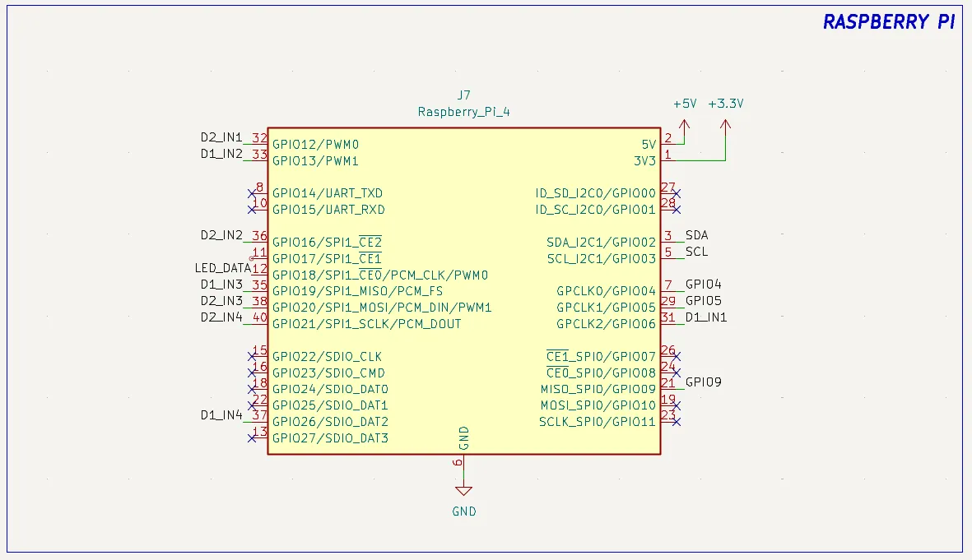Click the ID_SD_I2C0/GPIO00 pin name
The image size is (972, 560).
(x=595, y=193)
